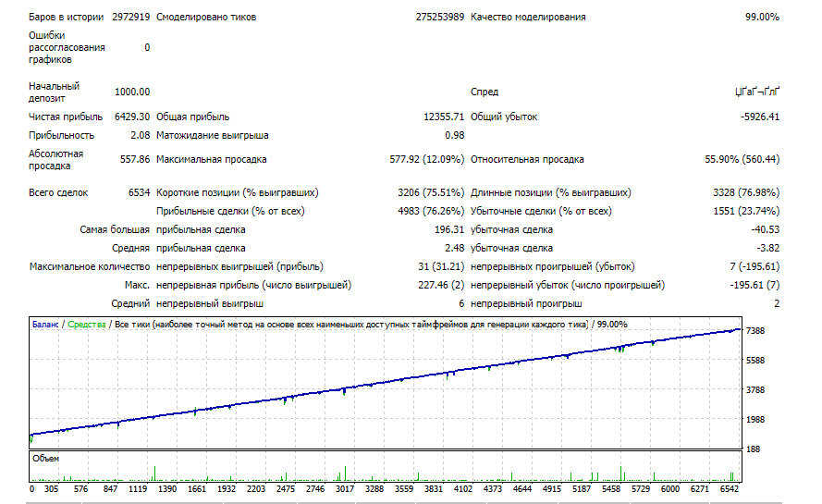
Task: Click the 'непрерывный выигрыш' label
Action: tap(210, 303)
